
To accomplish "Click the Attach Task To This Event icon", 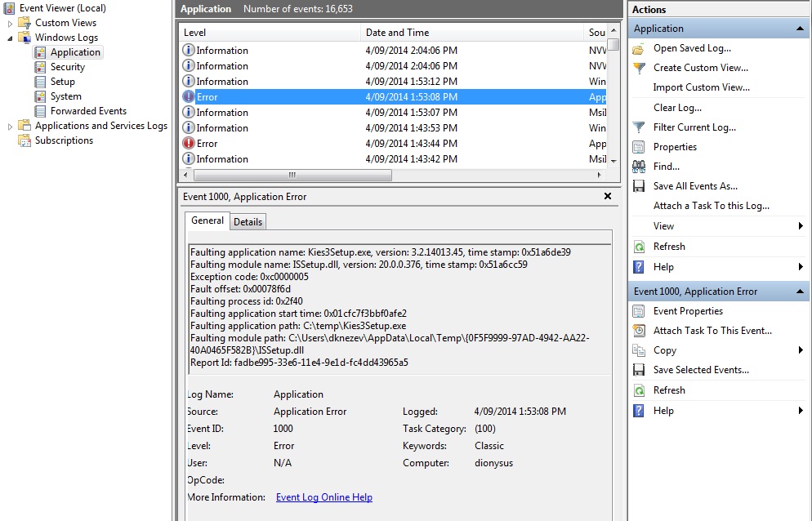I will pos(639,331).
